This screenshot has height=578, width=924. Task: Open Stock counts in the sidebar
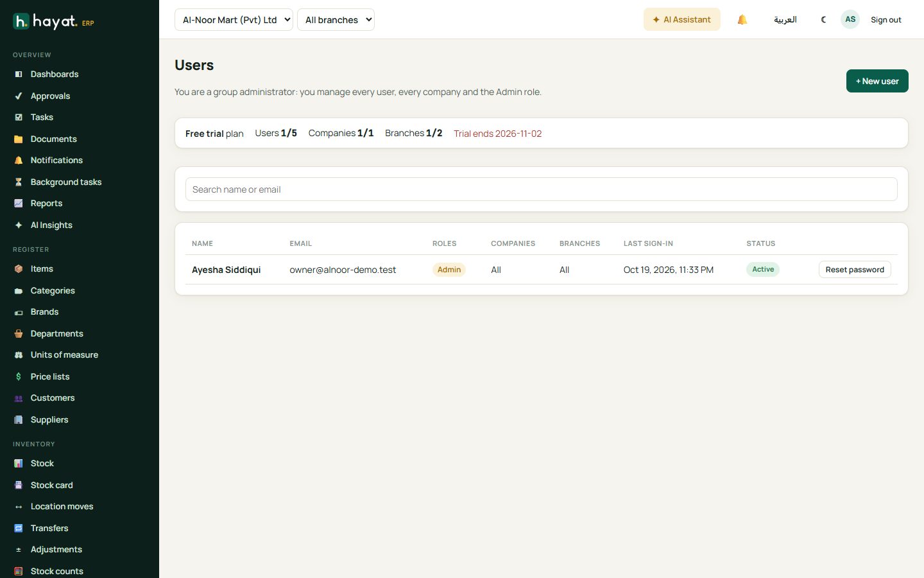(56, 572)
